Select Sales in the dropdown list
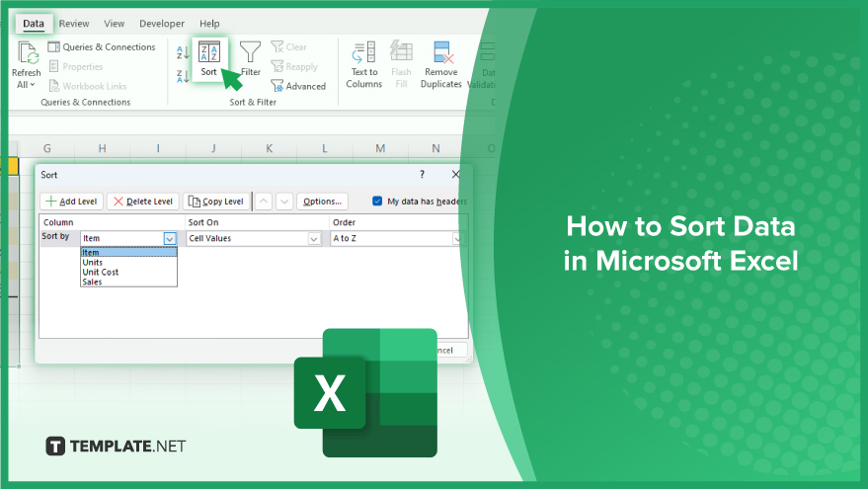 pos(128,282)
